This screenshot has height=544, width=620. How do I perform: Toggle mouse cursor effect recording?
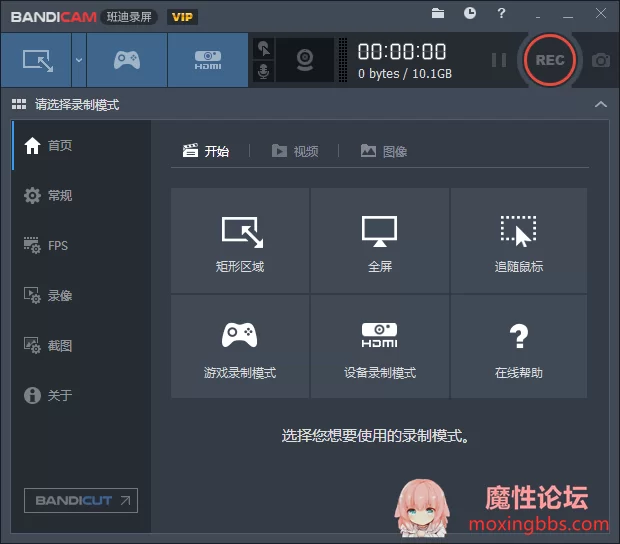pos(263,49)
